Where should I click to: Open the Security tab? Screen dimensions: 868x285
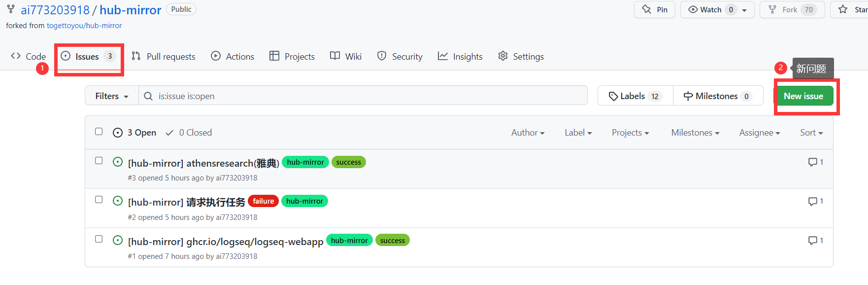coord(400,56)
